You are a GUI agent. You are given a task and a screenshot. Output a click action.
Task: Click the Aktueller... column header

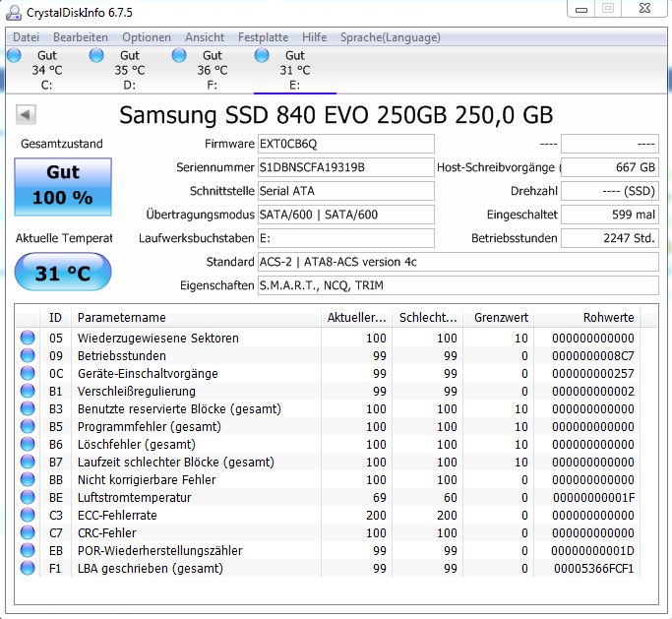click(x=356, y=317)
